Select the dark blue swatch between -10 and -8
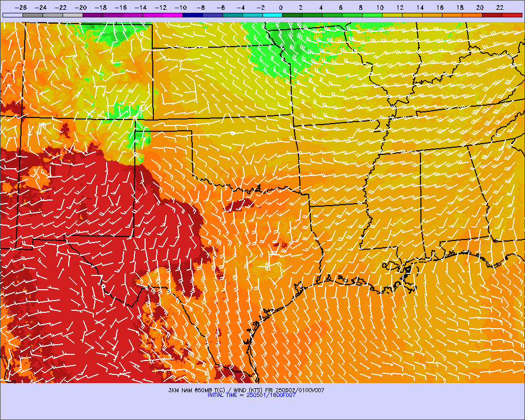Screen dimensions: 525x420 193,15
